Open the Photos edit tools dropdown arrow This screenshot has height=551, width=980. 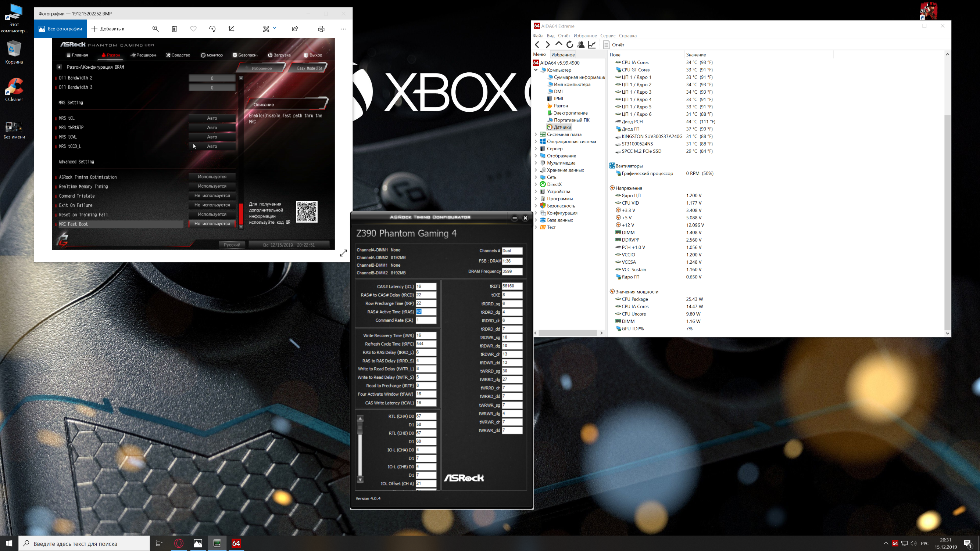(275, 28)
